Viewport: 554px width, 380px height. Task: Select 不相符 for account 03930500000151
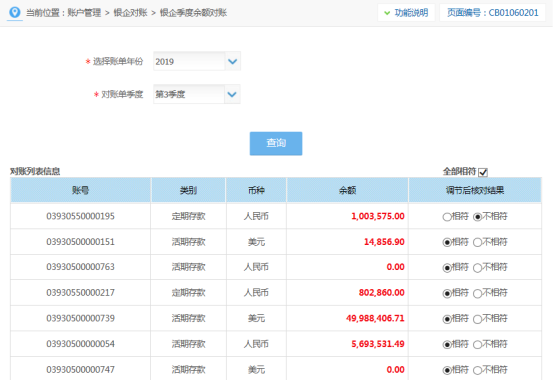[x=477, y=242]
